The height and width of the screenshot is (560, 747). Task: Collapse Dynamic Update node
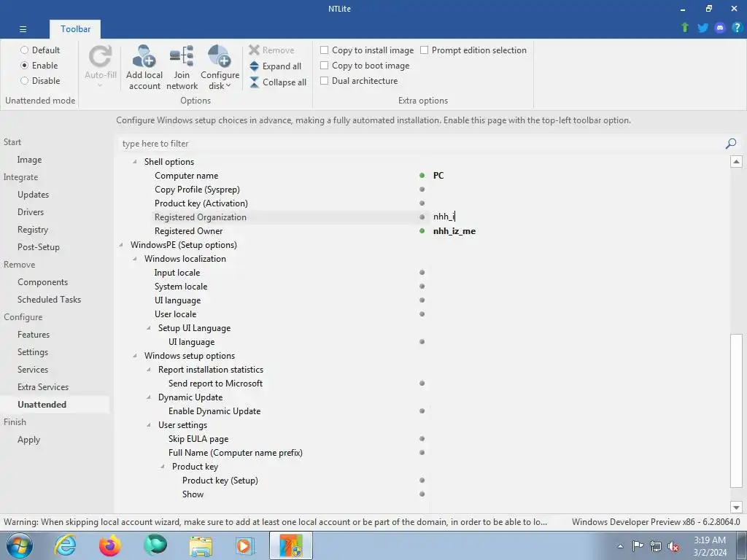tap(149, 397)
